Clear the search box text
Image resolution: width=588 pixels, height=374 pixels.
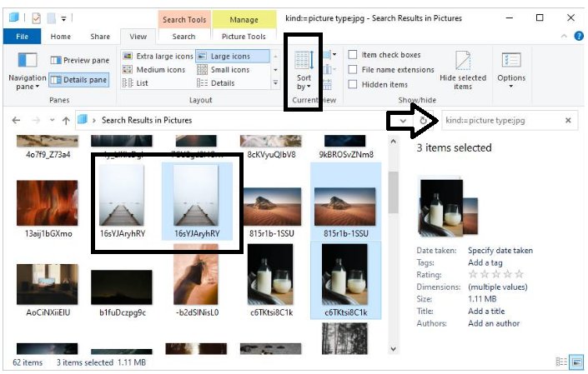pyautogui.click(x=568, y=120)
